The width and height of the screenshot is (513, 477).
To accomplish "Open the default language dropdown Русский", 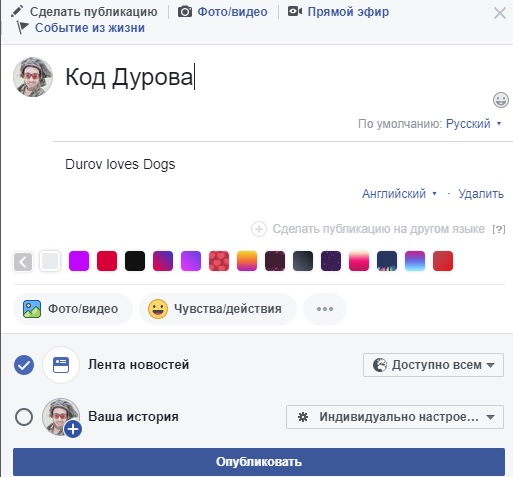I will [x=473, y=124].
